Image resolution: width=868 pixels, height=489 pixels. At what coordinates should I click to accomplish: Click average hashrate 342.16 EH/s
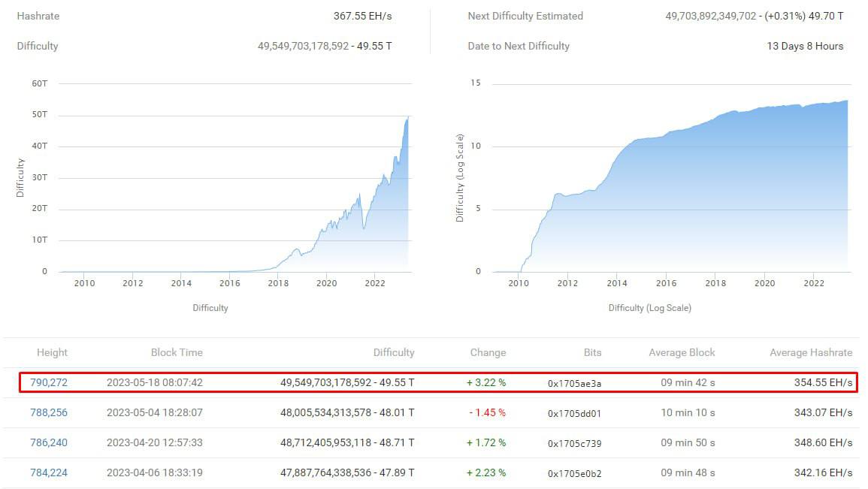point(823,473)
